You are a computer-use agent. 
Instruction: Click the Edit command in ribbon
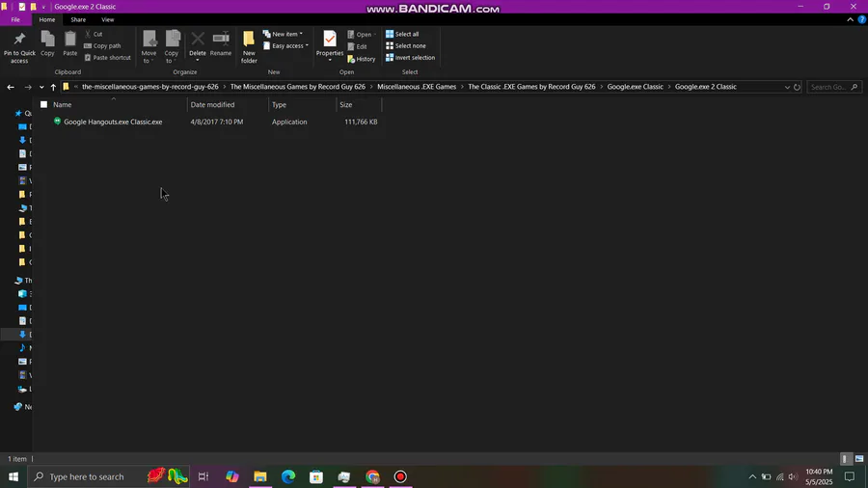(357, 46)
